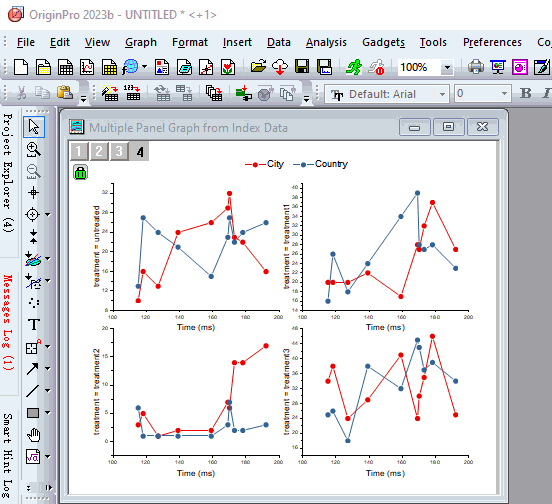Print the active window

[476, 67]
